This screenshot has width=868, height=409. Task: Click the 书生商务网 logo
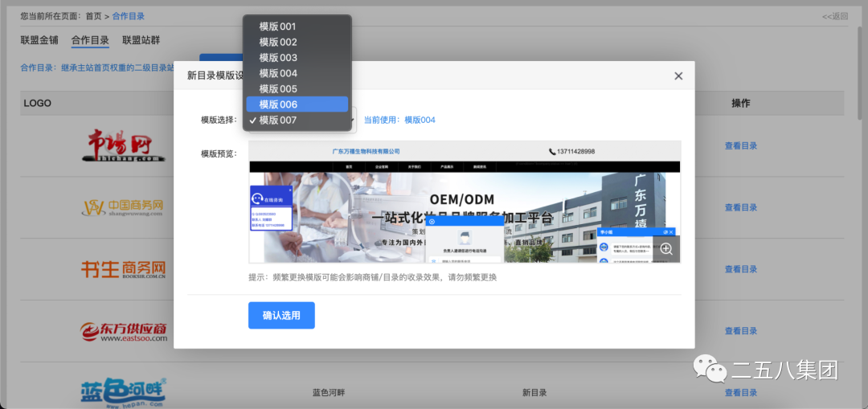[x=124, y=269]
